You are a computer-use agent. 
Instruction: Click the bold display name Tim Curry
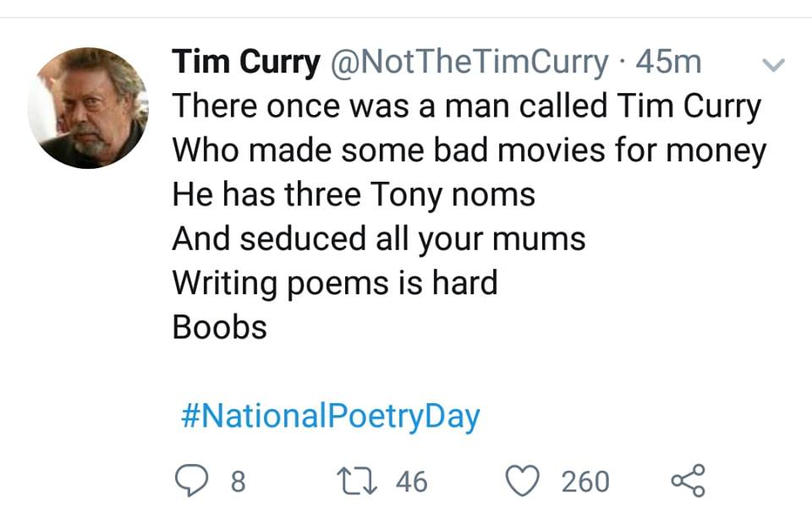click(x=246, y=62)
